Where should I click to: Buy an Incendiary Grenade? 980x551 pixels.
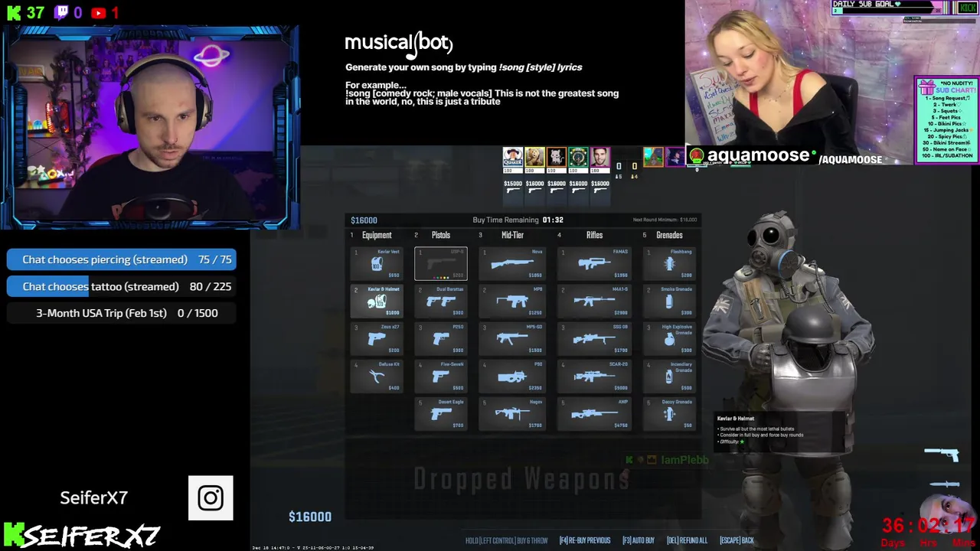pos(669,376)
